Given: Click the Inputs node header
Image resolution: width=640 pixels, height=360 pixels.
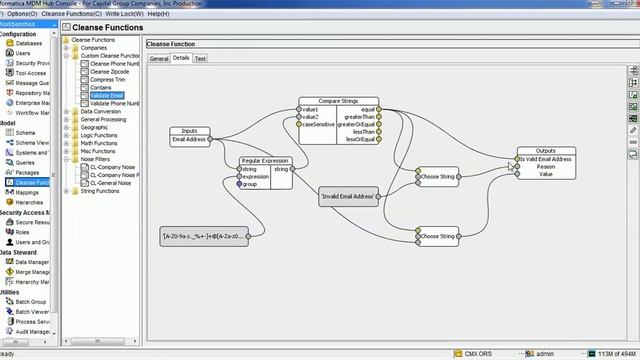Looking at the screenshot, I should [x=189, y=131].
